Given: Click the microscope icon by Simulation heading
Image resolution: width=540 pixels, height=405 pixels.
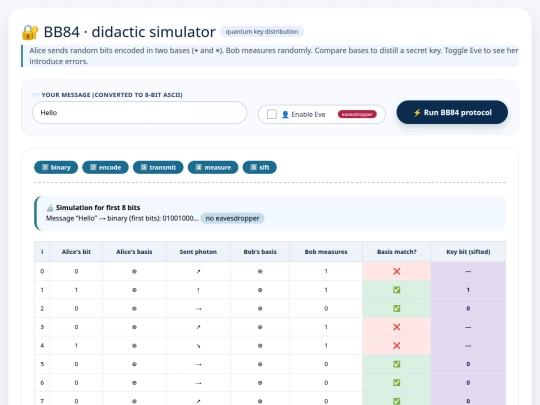Looking at the screenshot, I should point(50,208).
